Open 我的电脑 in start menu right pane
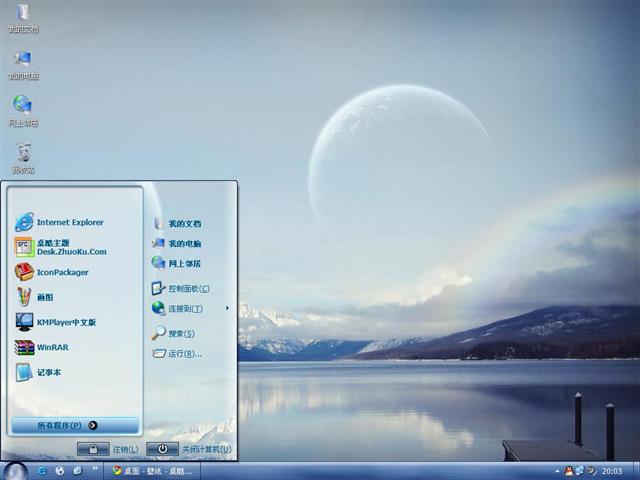Viewport: 640px width, 480px height. click(x=177, y=243)
